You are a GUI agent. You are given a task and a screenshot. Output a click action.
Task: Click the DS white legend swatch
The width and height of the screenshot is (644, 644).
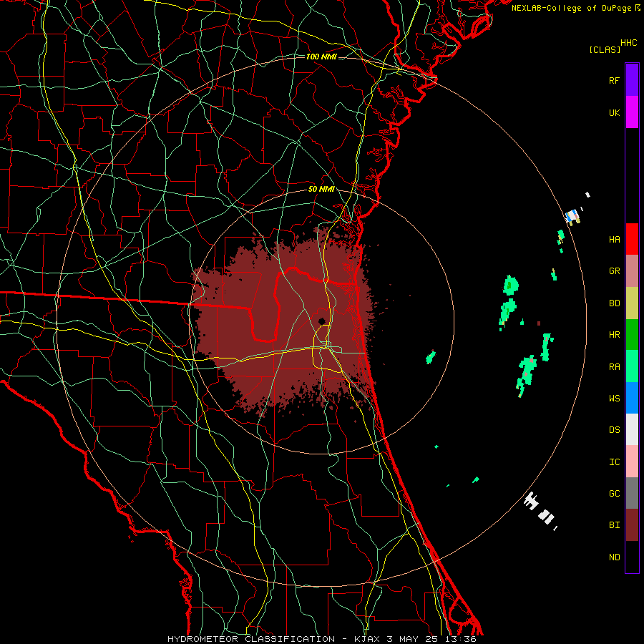pyautogui.click(x=632, y=429)
